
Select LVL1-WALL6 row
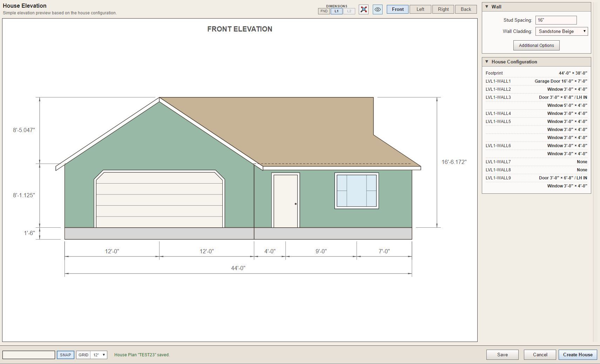tap(536, 146)
